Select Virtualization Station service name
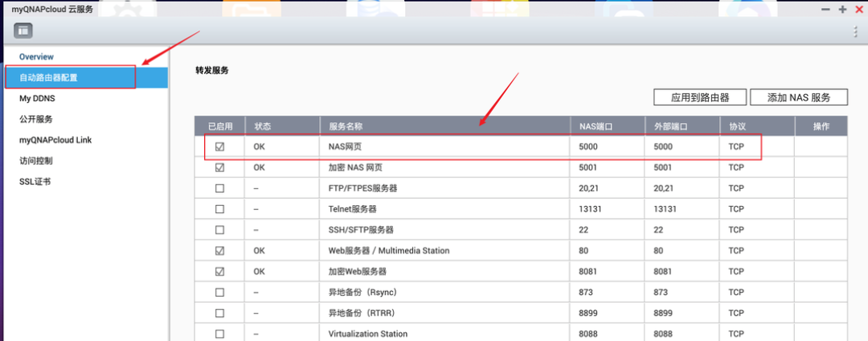 coord(368,334)
